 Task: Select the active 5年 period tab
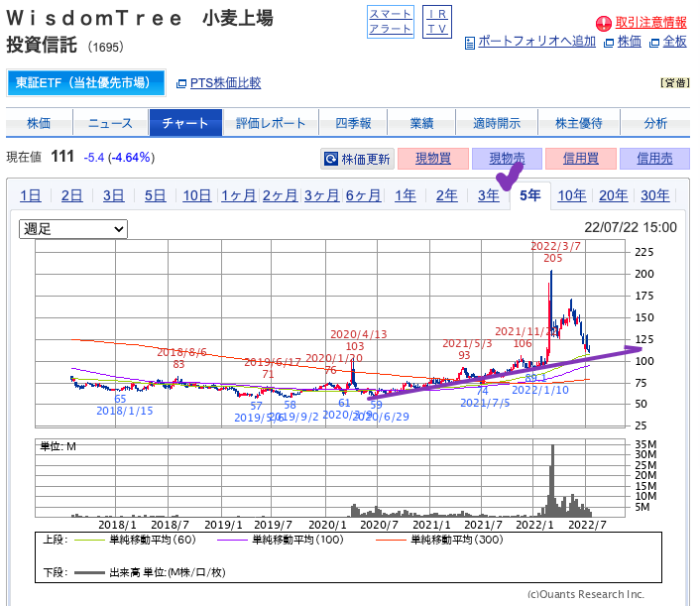pos(529,195)
